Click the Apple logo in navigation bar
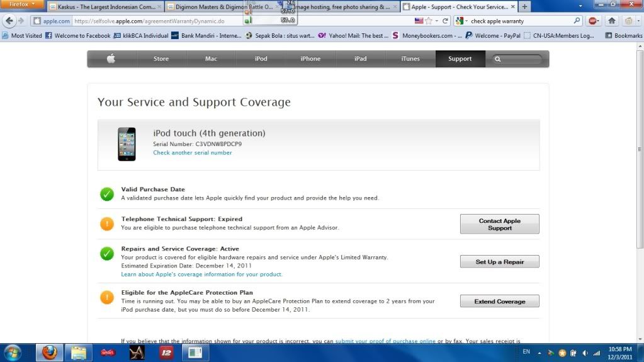644x362 pixels. pos(111,59)
